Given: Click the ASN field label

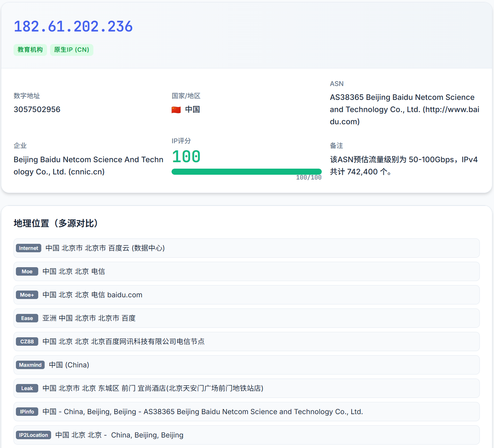Looking at the screenshot, I should click(x=337, y=84).
